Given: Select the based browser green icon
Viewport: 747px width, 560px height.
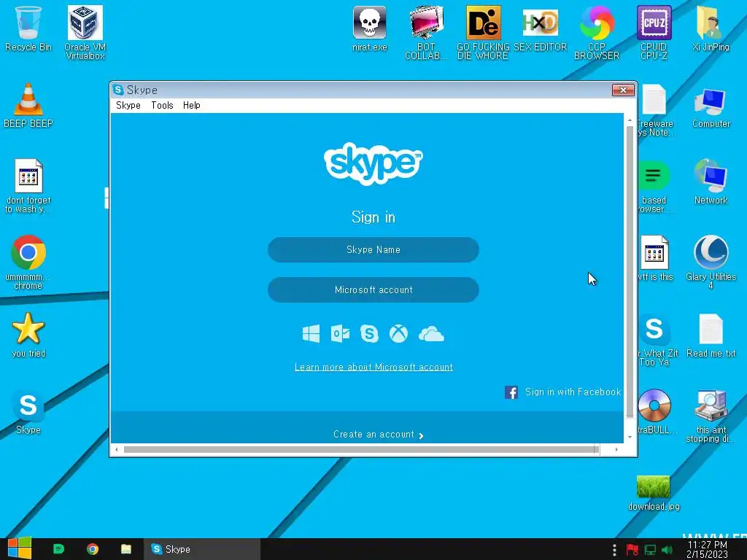Looking at the screenshot, I should [655, 186].
